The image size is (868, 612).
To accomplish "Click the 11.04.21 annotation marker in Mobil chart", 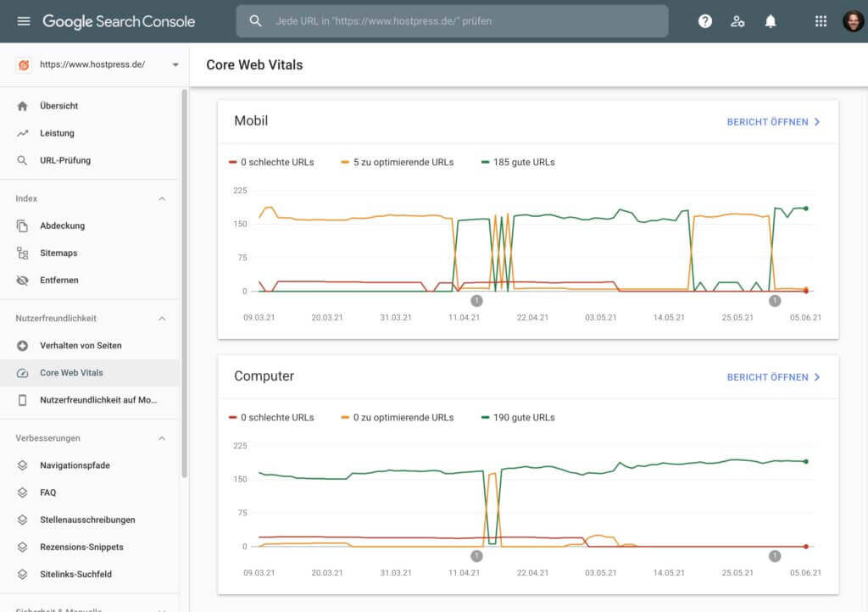I will (x=476, y=300).
